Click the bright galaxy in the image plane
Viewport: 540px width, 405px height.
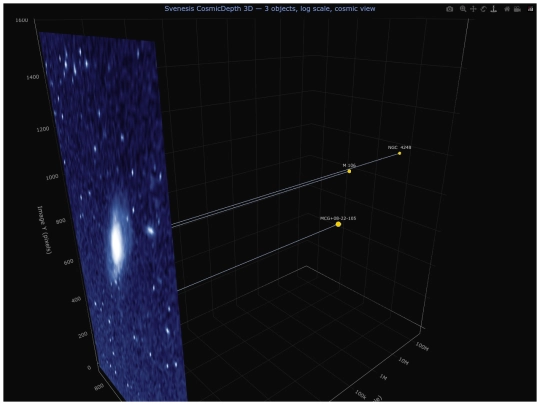116,241
